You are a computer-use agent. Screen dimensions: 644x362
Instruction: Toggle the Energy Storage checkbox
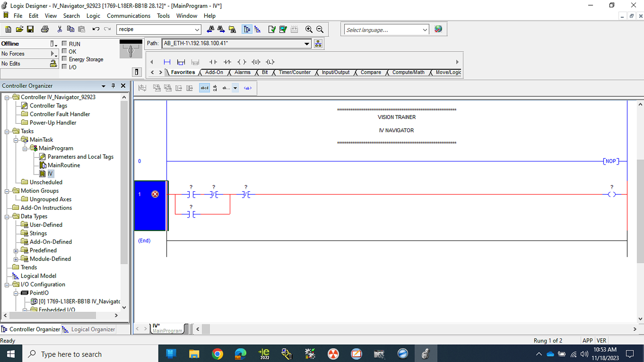[64, 59]
